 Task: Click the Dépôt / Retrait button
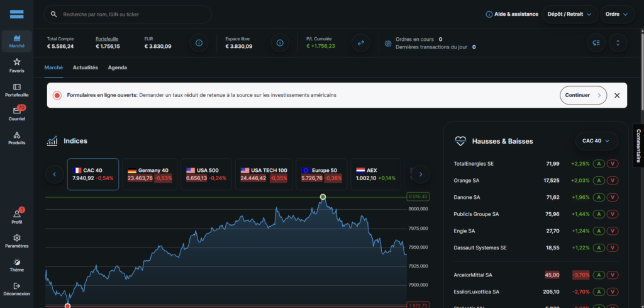pos(570,14)
